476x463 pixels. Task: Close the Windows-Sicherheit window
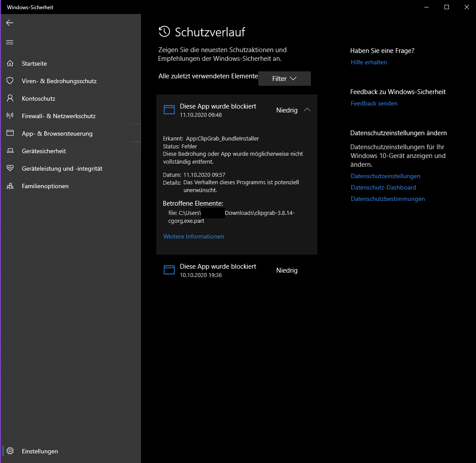pyautogui.click(x=467, y=7)
